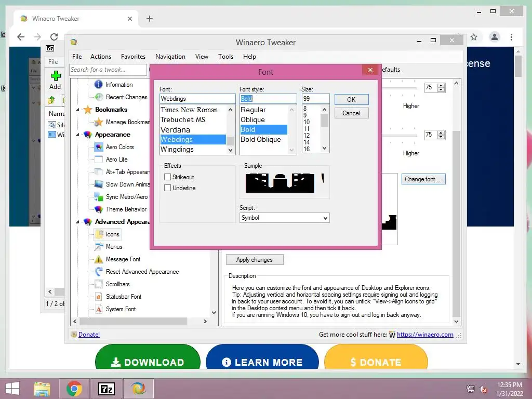Click the Statusbar Font icon
This screenshot has width=532, height=399.
pos(99,297)
